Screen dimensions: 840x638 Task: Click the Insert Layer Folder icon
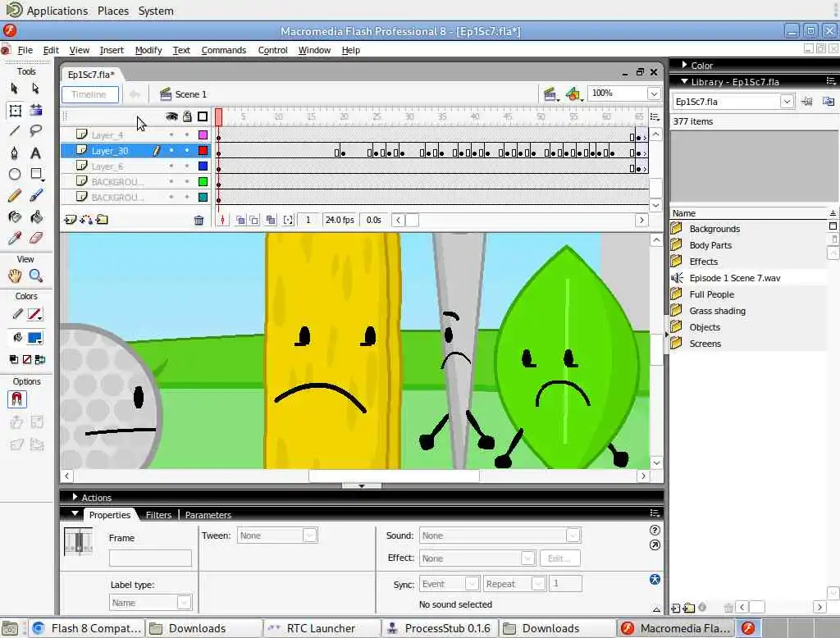102,220
